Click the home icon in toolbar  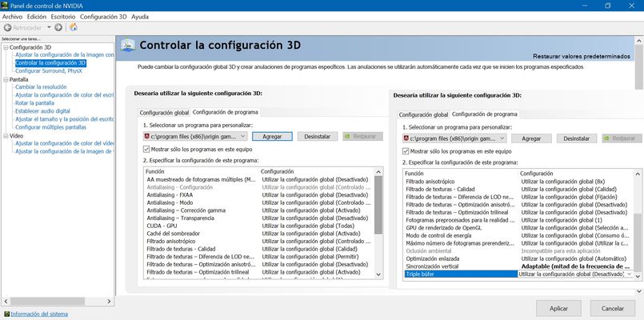click(74, 27)
